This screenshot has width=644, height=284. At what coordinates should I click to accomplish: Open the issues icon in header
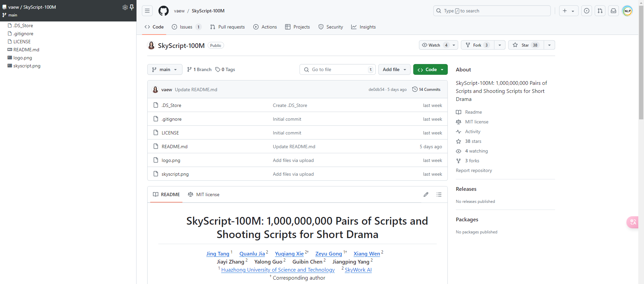pyautogui.click(x=587, y=11)
